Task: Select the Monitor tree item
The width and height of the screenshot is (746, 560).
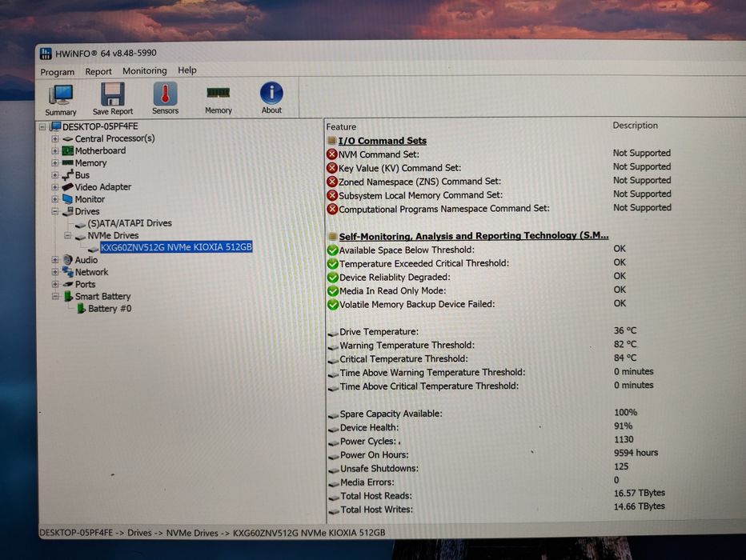Action: (x=90, y=199)
